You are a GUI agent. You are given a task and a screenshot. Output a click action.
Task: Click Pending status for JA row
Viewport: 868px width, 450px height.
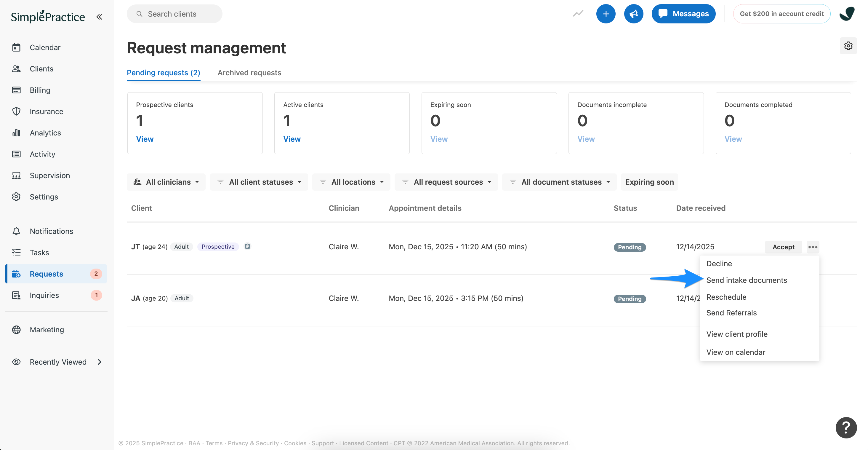pyautogui.click(x=630, y=299)
